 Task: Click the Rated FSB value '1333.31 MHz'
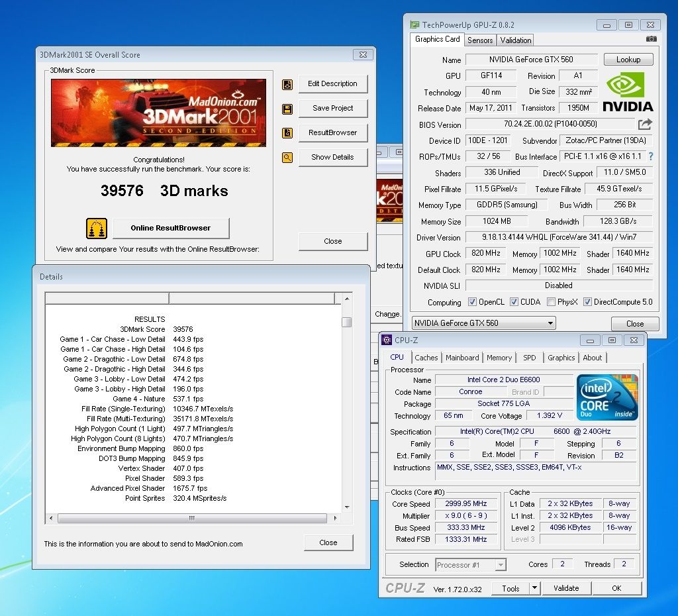click(x=465, y=539)
